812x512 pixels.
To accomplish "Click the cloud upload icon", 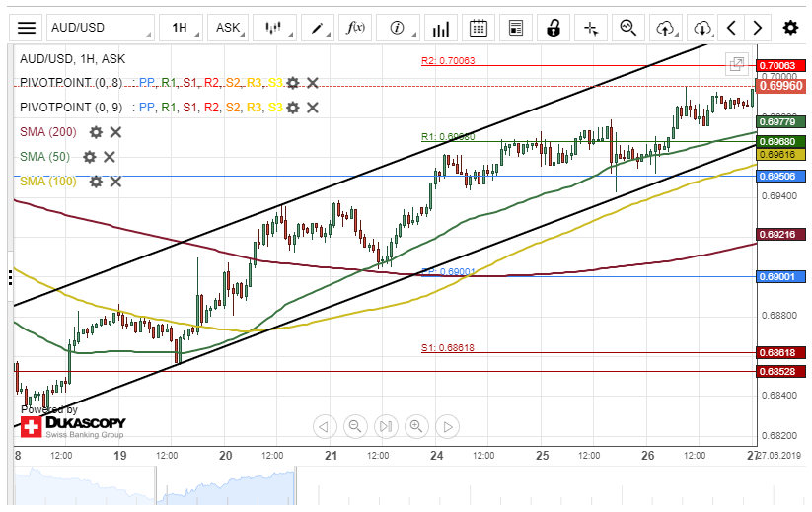I will click(x=666, y=28).
